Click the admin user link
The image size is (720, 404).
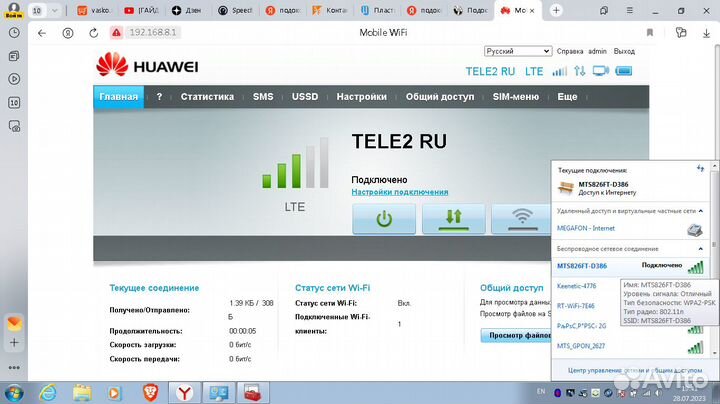(597, 51)
